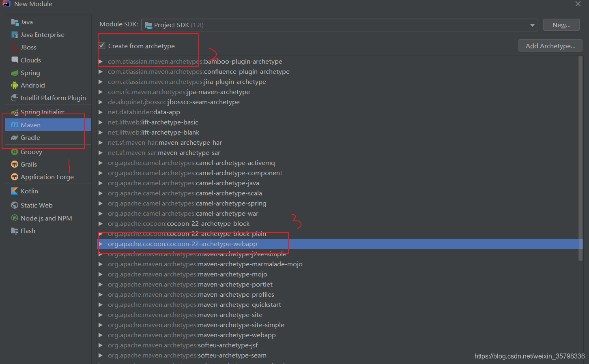
Task: Expand the lift-archetype-basic node
Action: click(101, 122)
